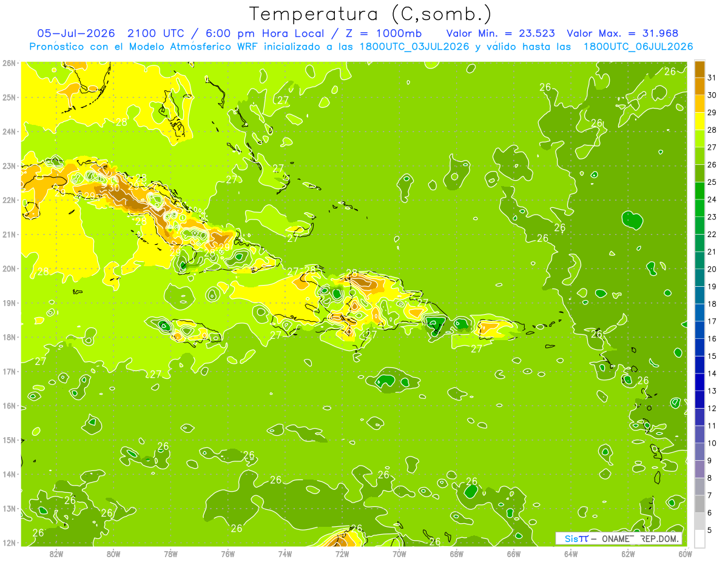Select the date text "05-Jul-2026"
728x562 pixels.
[x=76, y=33]
